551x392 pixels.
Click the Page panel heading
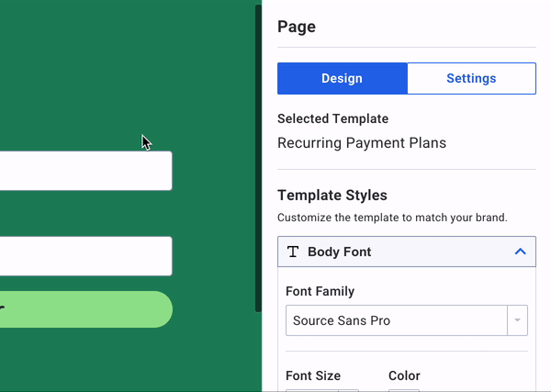pos(297,27)
